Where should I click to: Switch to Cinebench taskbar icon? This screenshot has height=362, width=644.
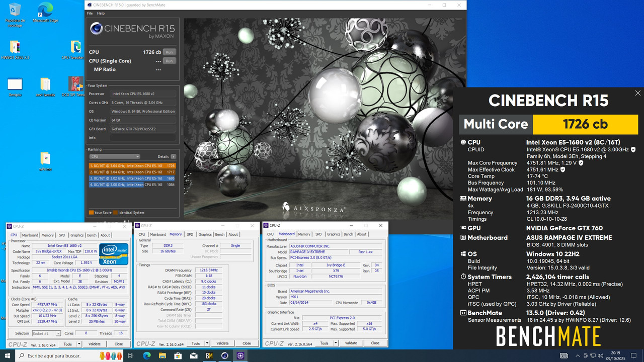[x=225, y=355]
